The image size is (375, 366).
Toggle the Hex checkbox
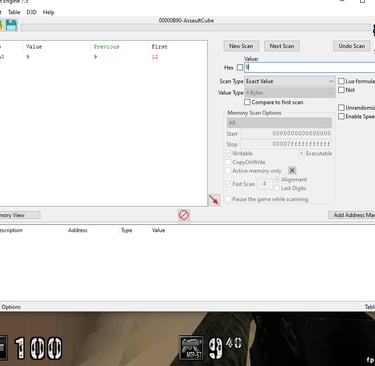coord(240,67)
